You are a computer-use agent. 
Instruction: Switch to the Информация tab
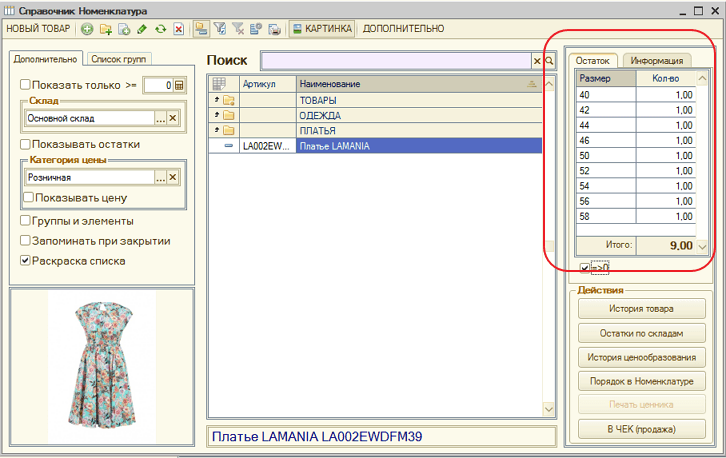pos(657,61)
